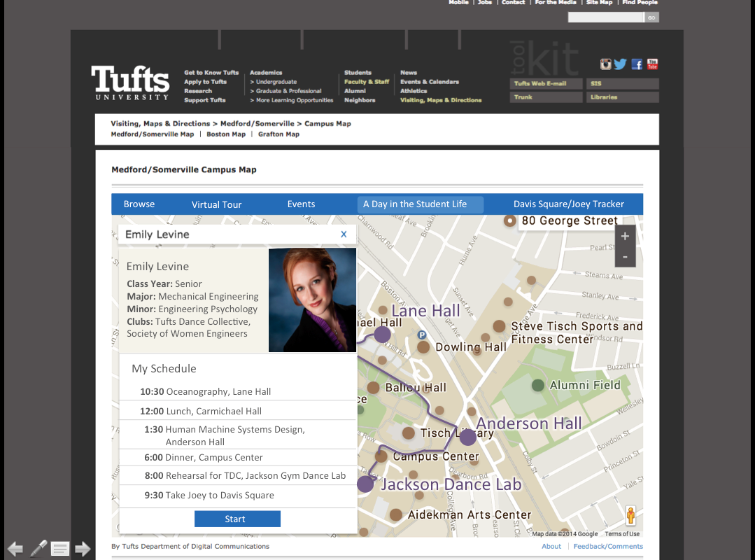Select 12:00 Lunch, Carmichael Hall row

click(237, 411)
